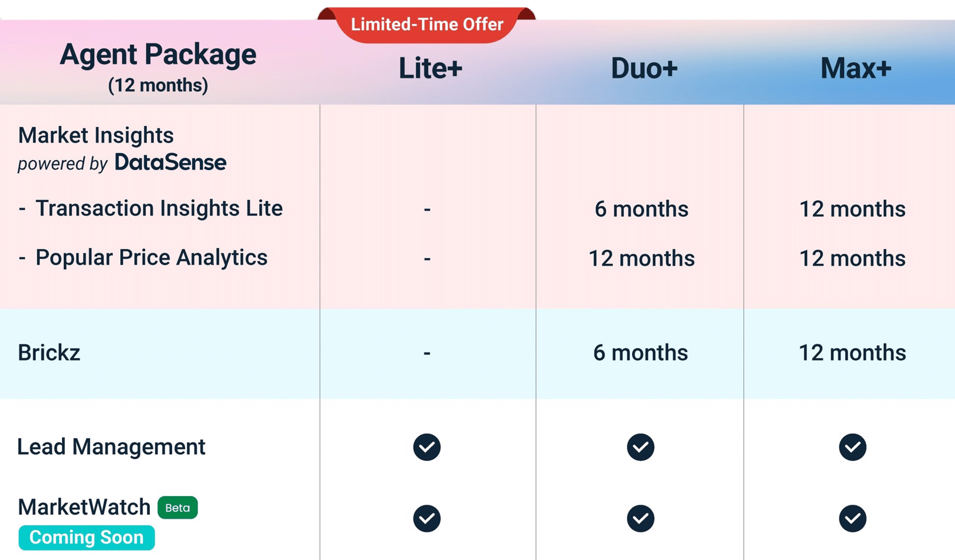Image resolution: width=955 pixels, height=560 pixels.
Task: Click the Max+ MarketWatch checkmark icon
Action: pyautogui.click(x=852, y=519)
